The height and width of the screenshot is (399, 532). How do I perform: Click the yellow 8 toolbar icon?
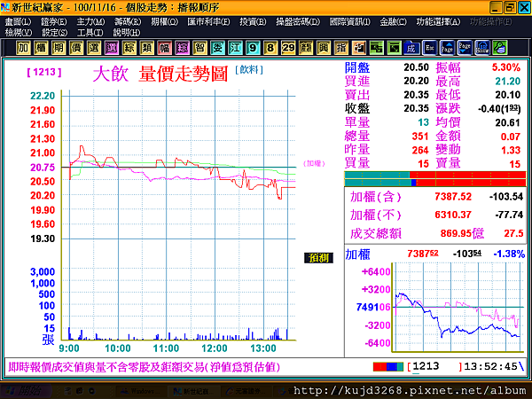[x=270, y=48]
